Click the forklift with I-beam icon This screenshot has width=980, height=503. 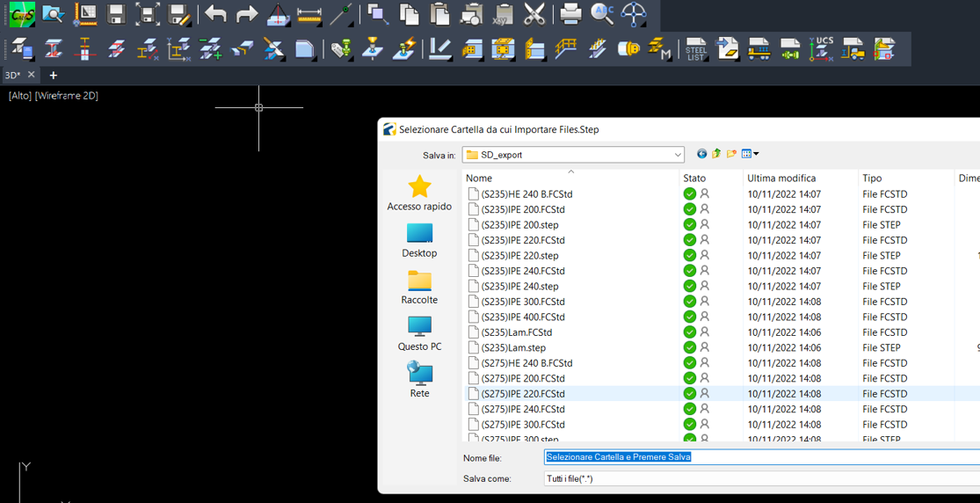tap(853, 48)
